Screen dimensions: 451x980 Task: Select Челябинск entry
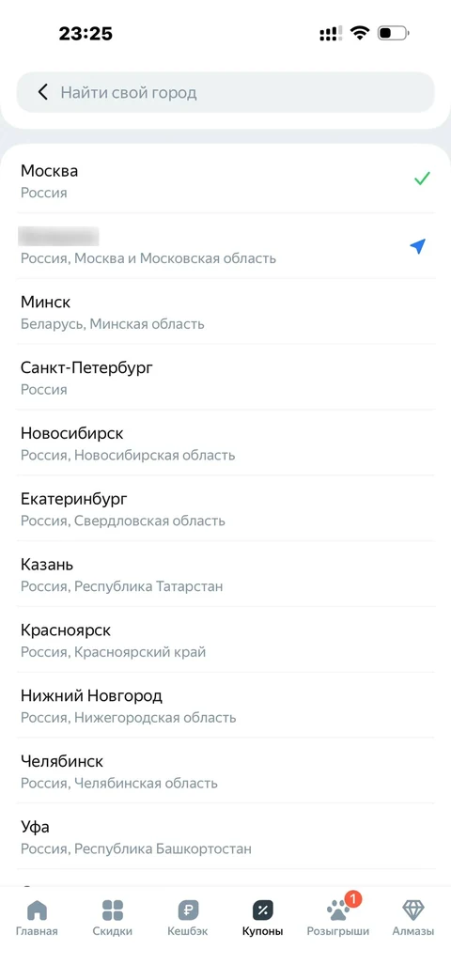tap(225, 771)
